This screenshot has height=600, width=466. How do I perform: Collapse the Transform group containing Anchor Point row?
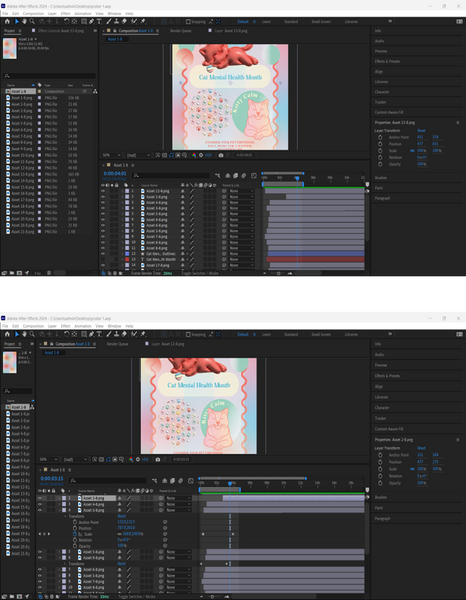[65, 516]
